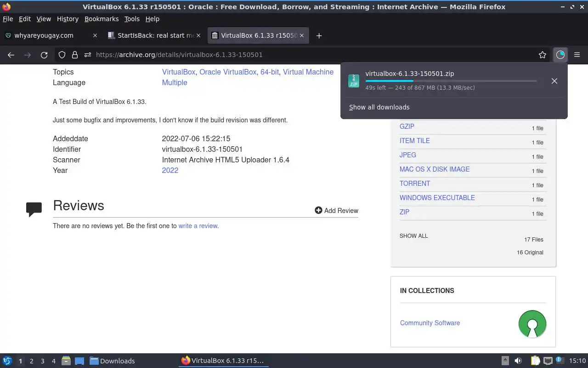Show site security padlock info
This screenshot has height=368, width=588.
75,55
